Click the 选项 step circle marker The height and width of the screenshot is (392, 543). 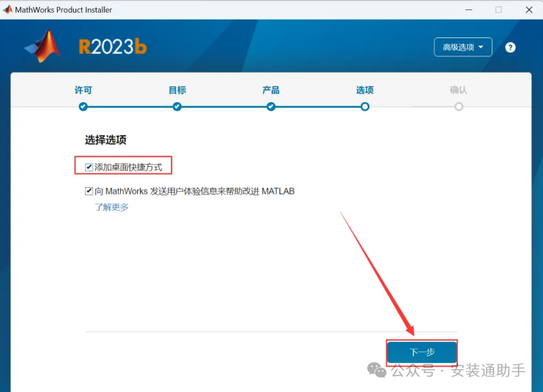(365, 107)
